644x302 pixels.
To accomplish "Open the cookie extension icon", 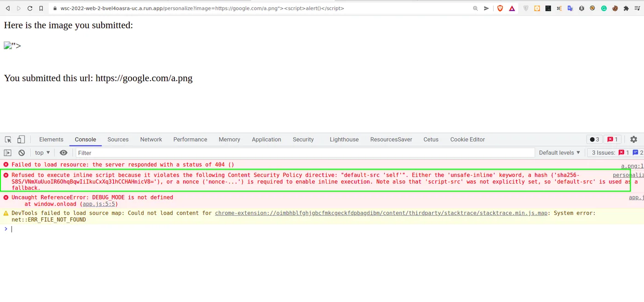I will pos(615,8).
